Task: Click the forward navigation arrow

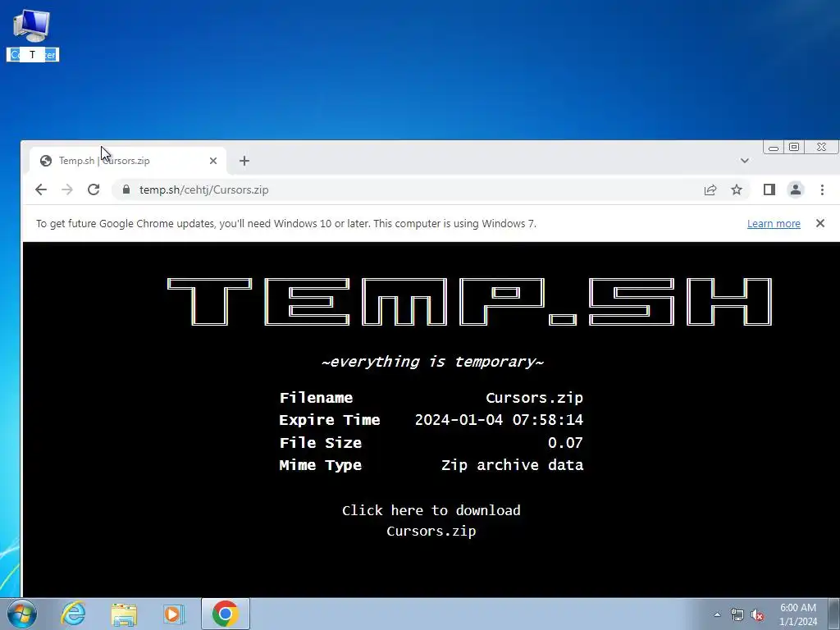Action: click(x=67, y=189)
